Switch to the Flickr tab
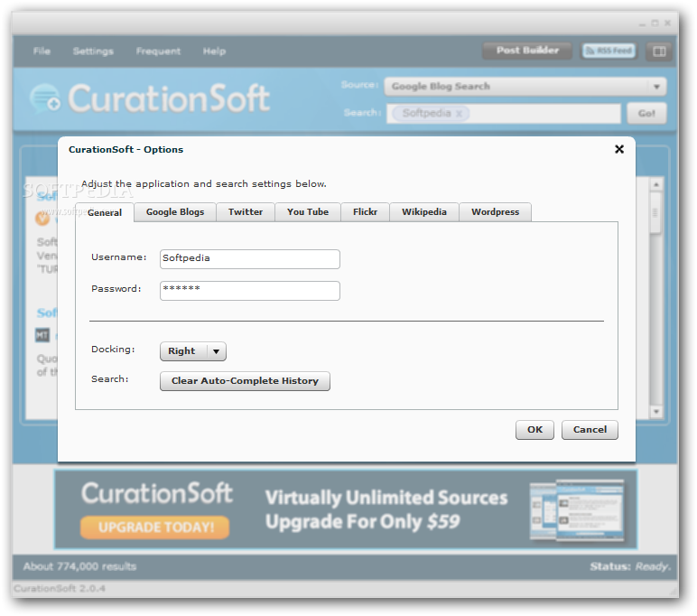The height and width of the screenshot is (616, 697). [x=365, y=211]
